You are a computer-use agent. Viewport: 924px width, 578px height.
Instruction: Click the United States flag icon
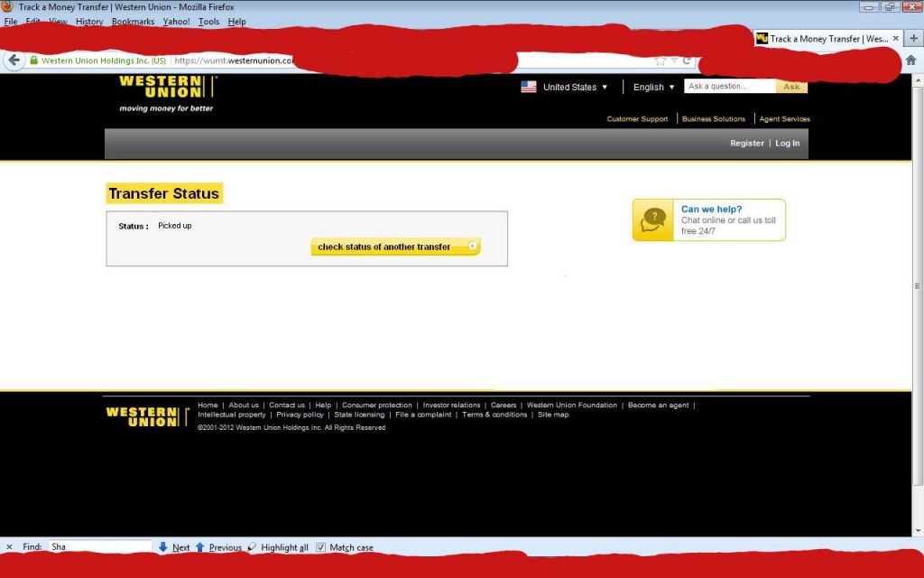point(529,87)
